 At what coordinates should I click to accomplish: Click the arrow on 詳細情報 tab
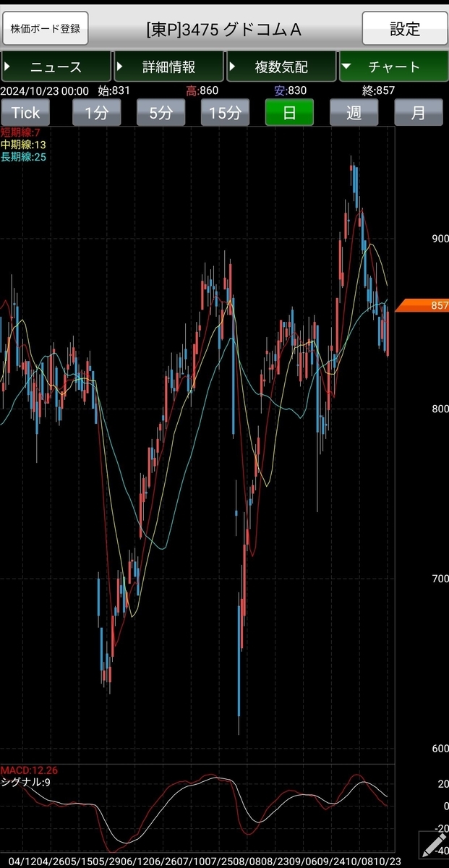pyautogui.click(x=119, y=67)
